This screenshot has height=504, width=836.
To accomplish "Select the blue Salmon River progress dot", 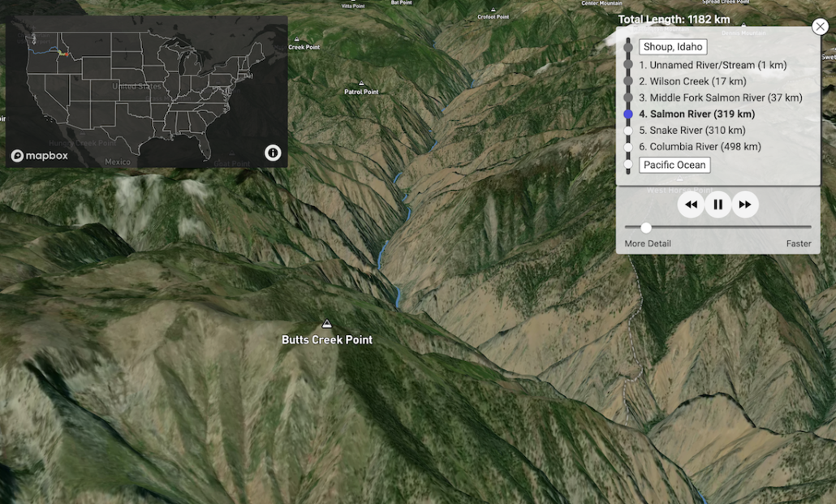I will point(627,114).
